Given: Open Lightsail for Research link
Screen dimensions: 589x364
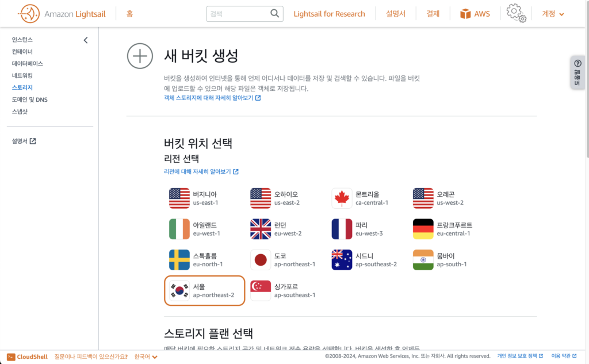Looking at the screenshot, I should point(329,14).
